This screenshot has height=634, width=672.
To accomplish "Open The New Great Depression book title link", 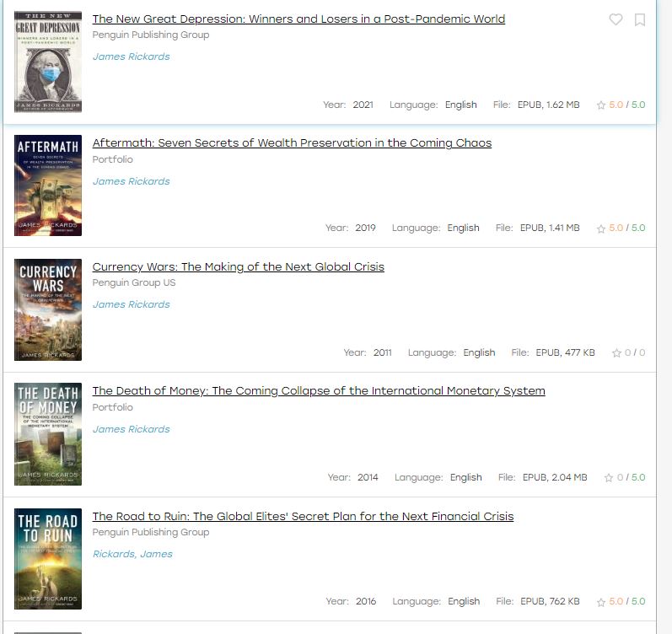I will point(298,19).
